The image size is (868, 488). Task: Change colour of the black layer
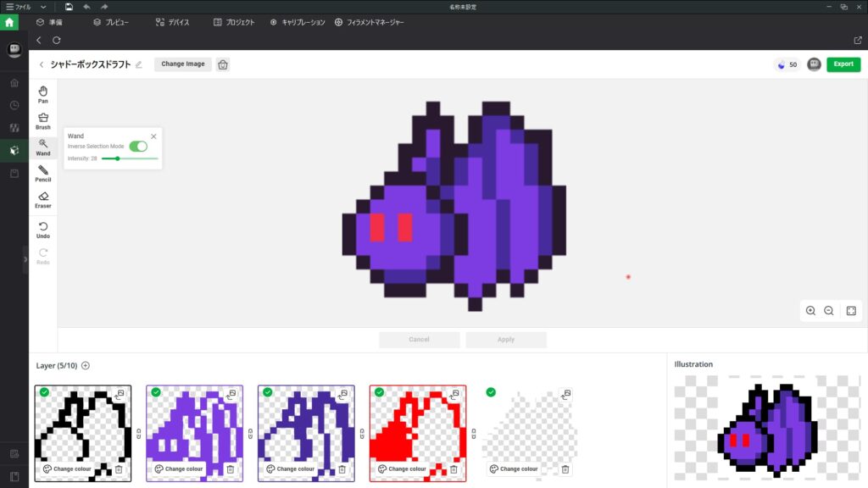(67, 469)
